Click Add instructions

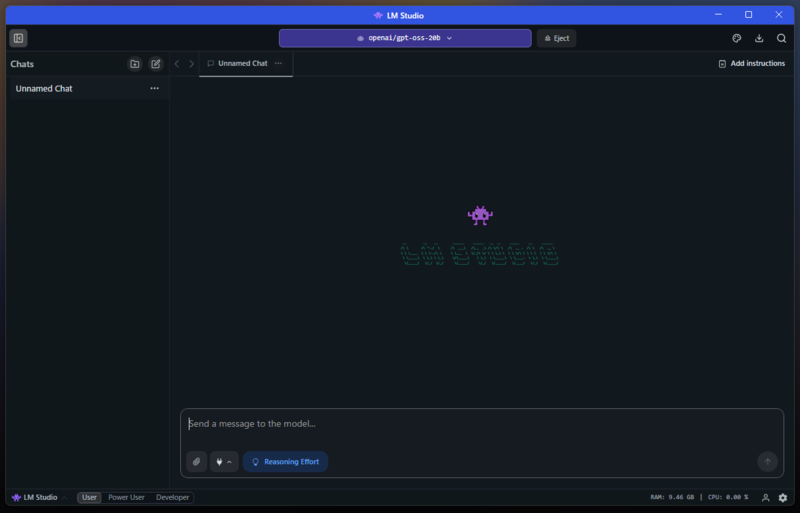(751, 63)
